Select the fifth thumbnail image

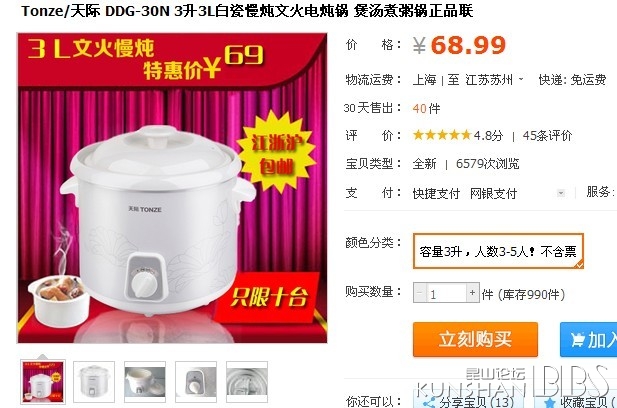point(247,382)
